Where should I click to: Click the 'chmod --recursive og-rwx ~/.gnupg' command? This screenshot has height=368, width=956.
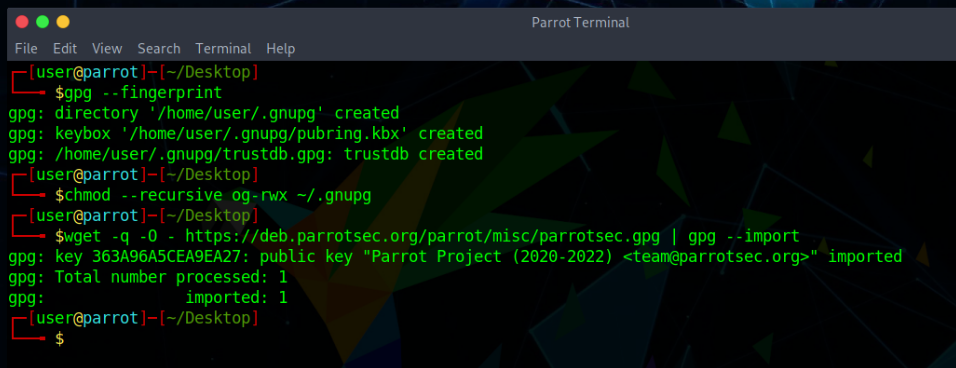[x=218, y=196]
